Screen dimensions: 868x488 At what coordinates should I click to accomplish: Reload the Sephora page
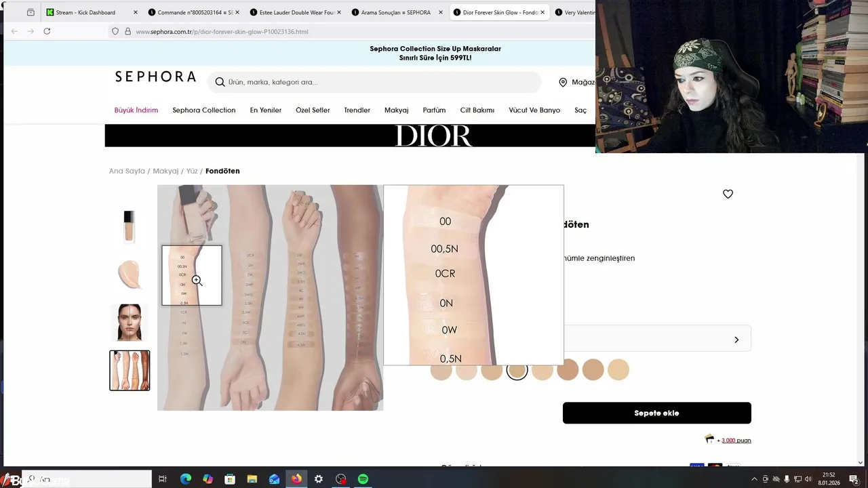47,31
